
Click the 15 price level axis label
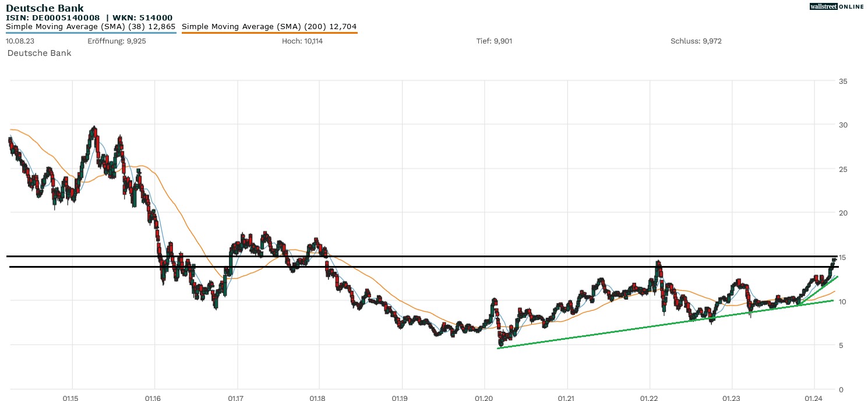[x=842, y=257]
